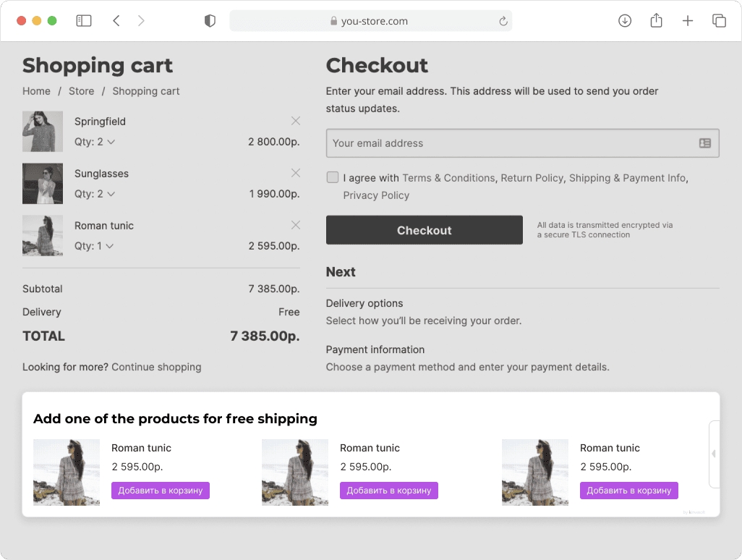The width and height of the screenshot is (742, 560).
Task: Remove Roman tunic from cart
Action: click(x=295, y=225)
